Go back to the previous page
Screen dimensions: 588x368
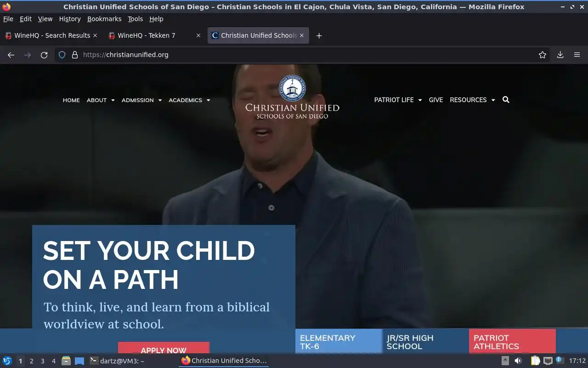11,55
